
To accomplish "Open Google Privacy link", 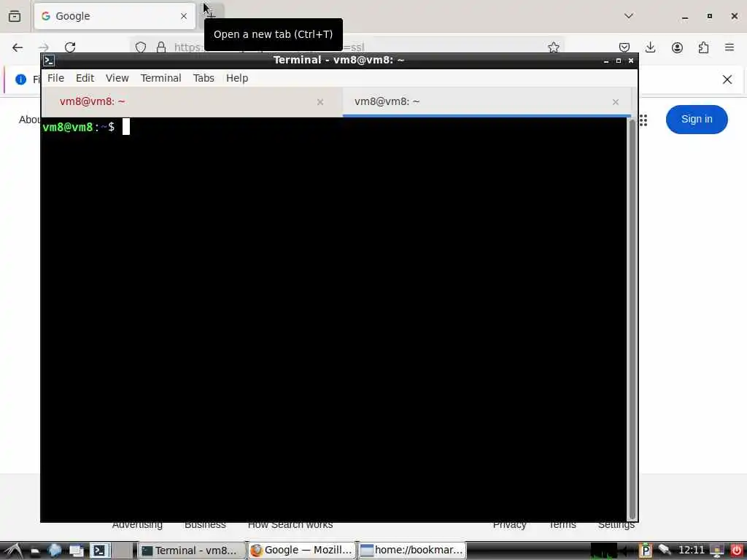I will pyautogui.click(x=509, y=526).
